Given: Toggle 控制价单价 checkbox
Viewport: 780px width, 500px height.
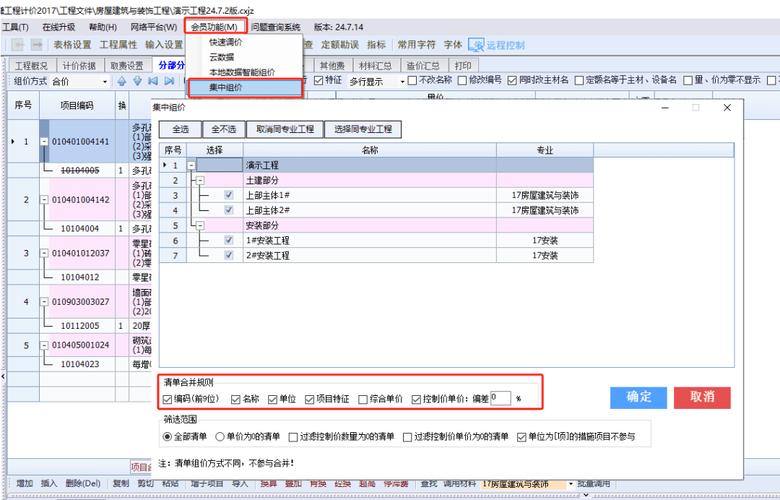Looking at the screenshot, I should tap(416, 399).
